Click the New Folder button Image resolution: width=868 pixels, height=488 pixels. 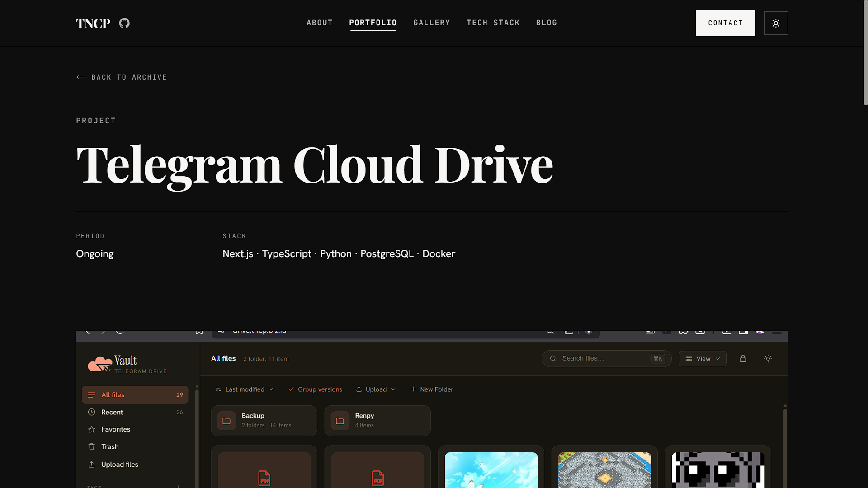point(432,389)
